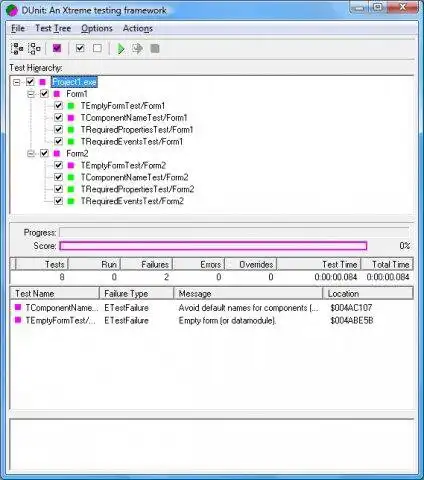Viewport: 424px width, 480px height.
Task: Toggle checkbox for TRequiredEventsTest/Form1
Action: coord(58,141)
